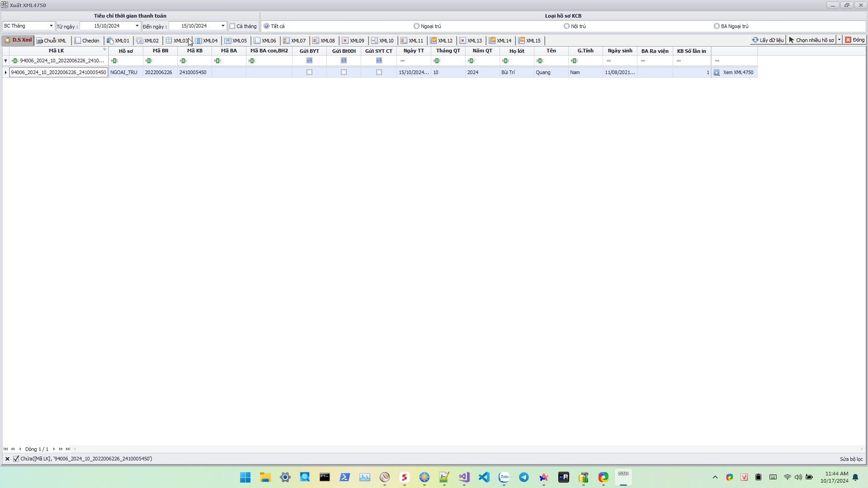Click Sửa bộ lọc edit filter button
The image size is (868, 488).
851,459
